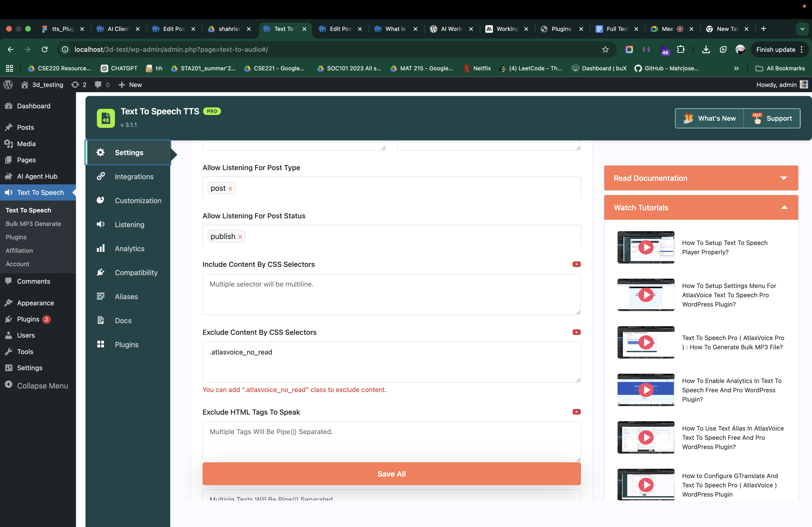
Task: Switch to the Plugins browser tab
Action: pyautogui.click(x=561, y=29)
